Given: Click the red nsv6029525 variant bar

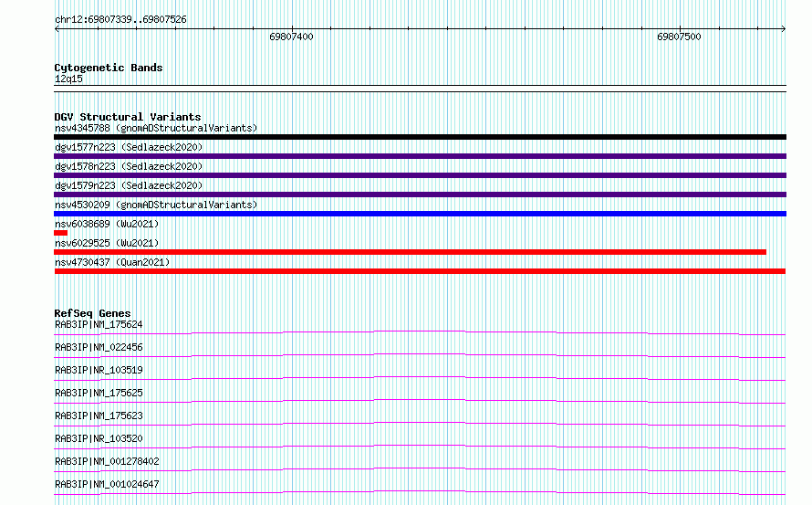Looking at the screenshot, I should coord(411,252).
